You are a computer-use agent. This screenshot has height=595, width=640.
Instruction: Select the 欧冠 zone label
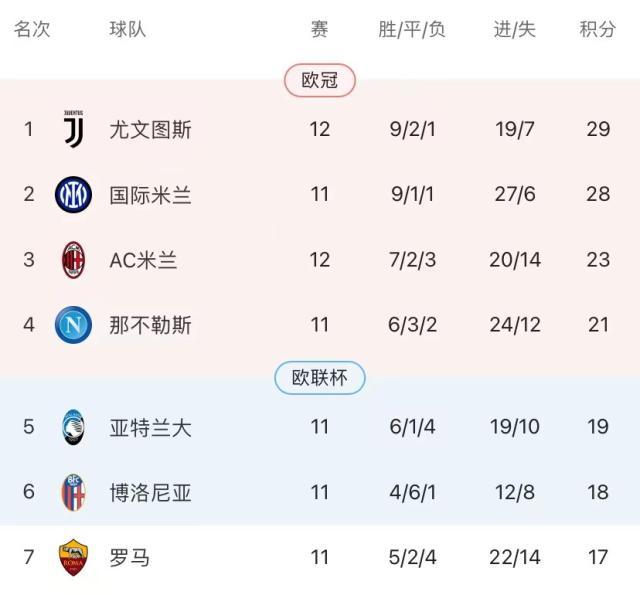coord(320,81)
